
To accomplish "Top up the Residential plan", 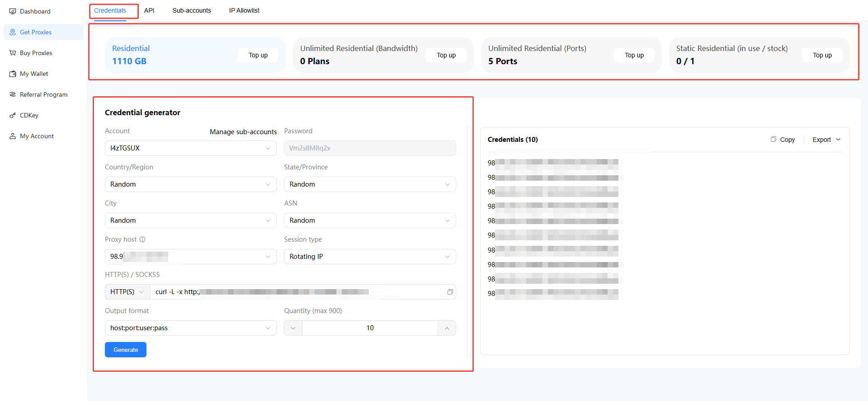I will pos(258,55).
